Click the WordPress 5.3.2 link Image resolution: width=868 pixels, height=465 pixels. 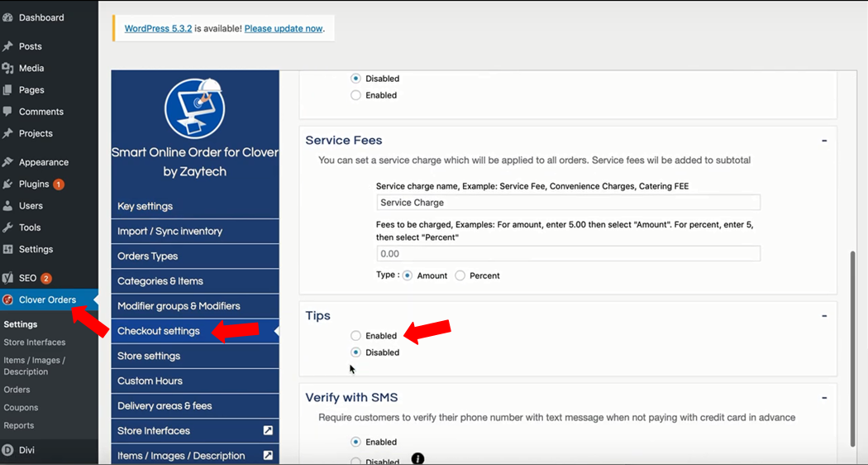coord(159,28)
